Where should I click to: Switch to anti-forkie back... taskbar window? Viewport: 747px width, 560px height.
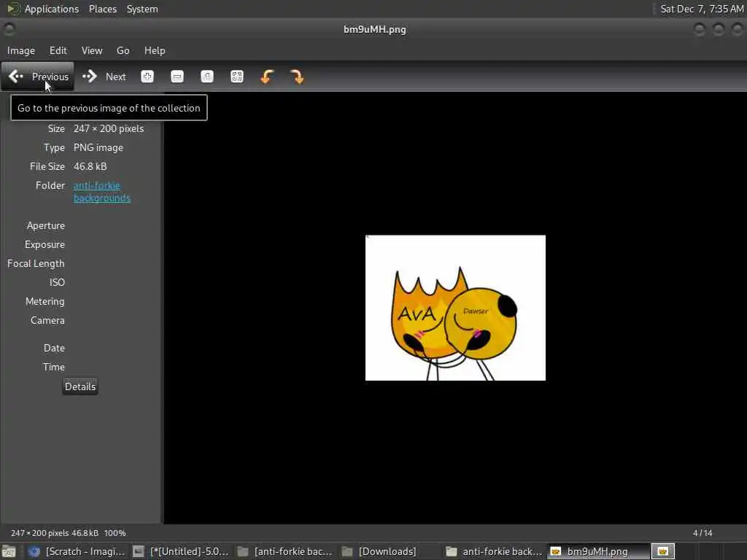click(495, 551)
